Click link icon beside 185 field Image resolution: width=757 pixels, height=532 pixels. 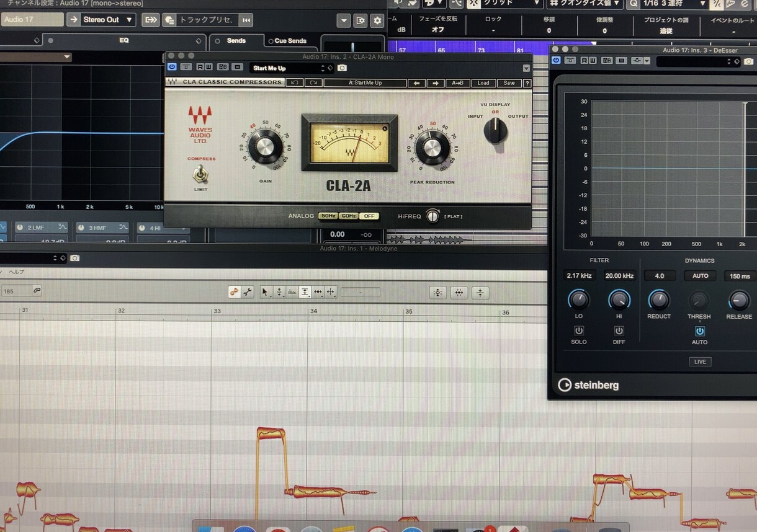click(37, 290)
